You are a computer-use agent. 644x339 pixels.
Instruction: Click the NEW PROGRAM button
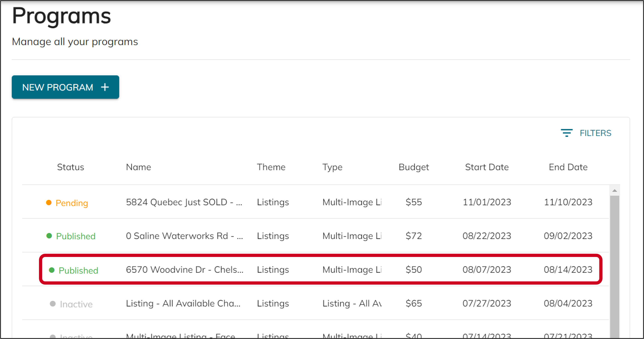click(x=65, y=87)
